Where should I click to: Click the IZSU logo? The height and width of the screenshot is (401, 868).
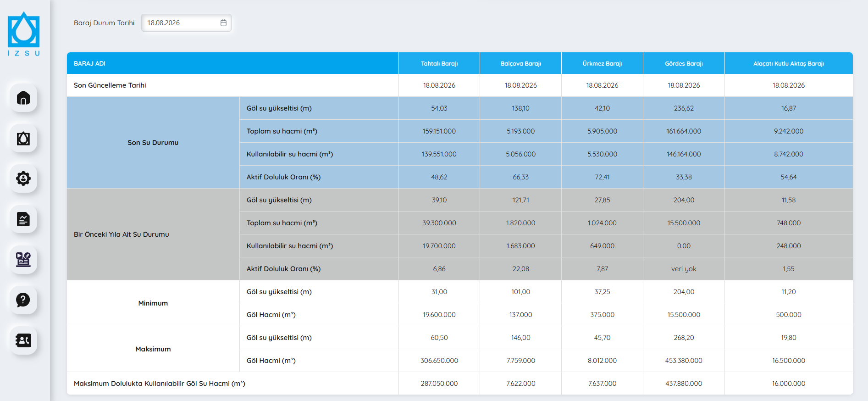24,34
